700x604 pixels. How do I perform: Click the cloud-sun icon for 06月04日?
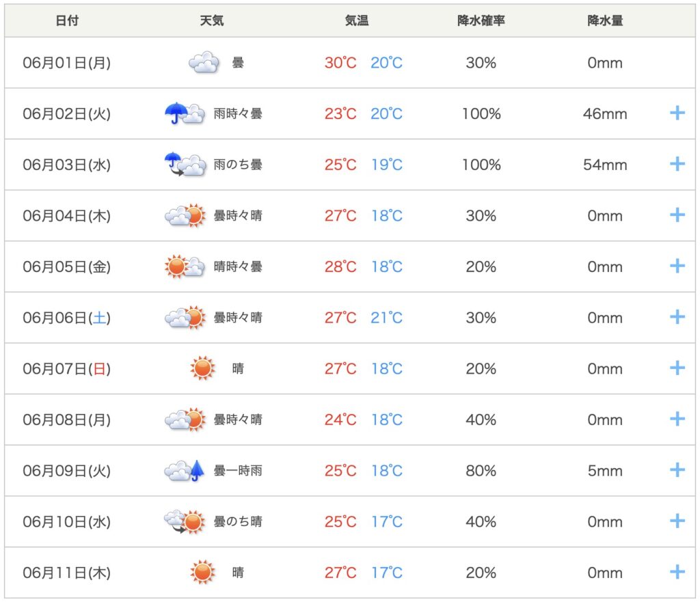(x=185, y=215)
